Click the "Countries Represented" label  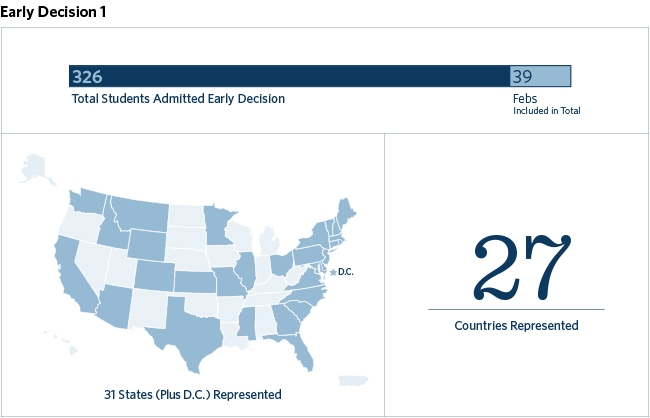tap(516, 325)
